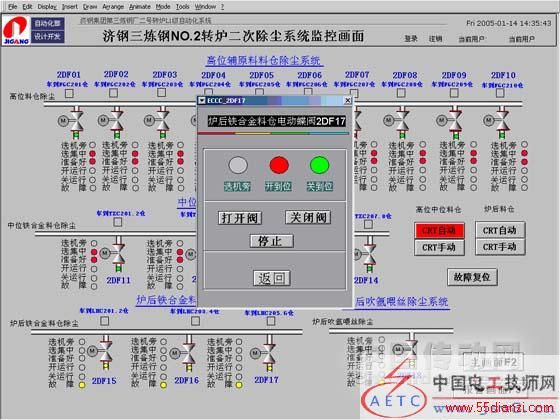Viewport: 560px width, 420px height.
Task: Toggle the checkbox under 2DF02
Action: 113,92
